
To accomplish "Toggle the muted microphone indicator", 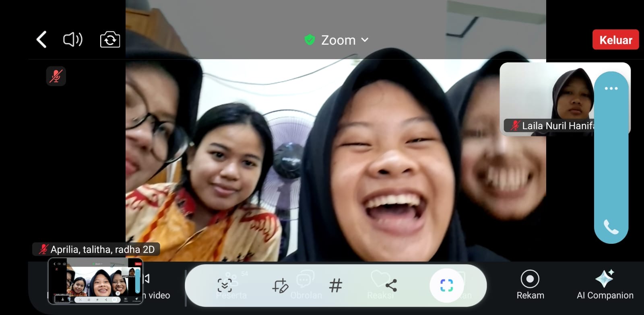I will 56,76.
